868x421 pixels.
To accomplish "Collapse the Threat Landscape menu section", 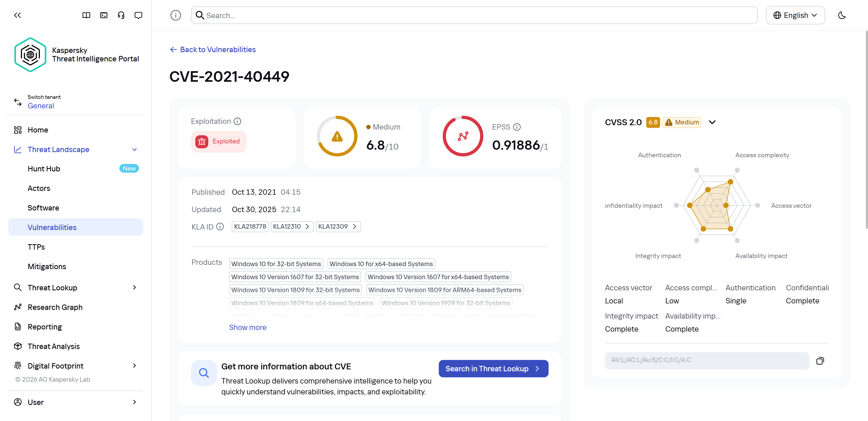I will coord(135,149).
